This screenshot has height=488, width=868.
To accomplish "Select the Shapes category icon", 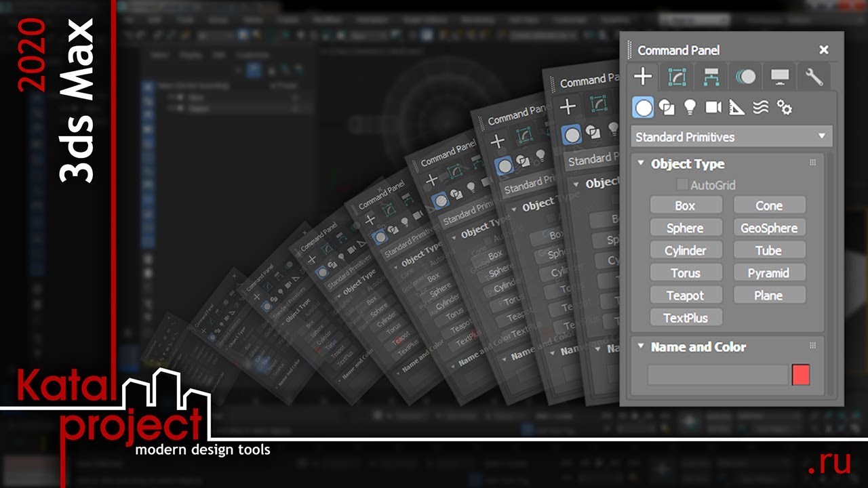I will [667, 107].
